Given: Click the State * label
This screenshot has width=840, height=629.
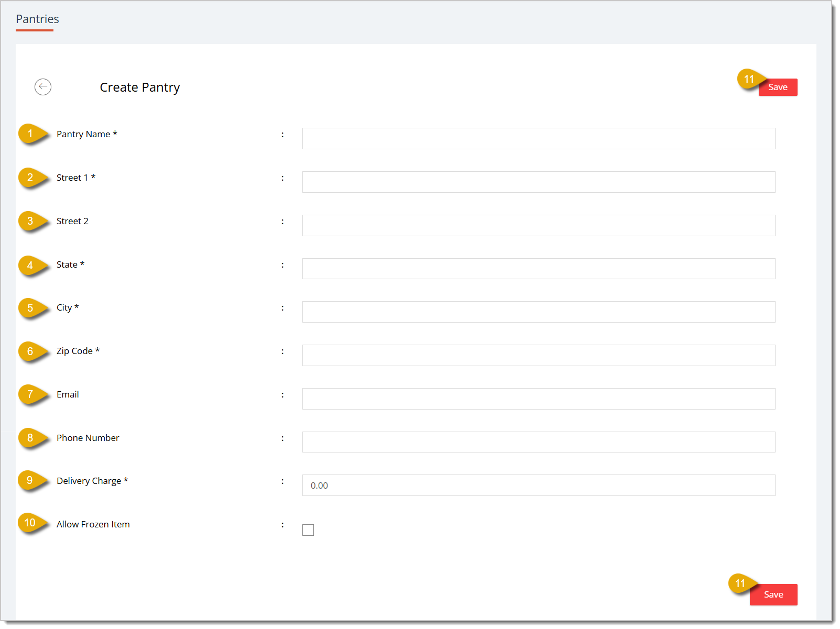Looking at the screenshot, I should click(70, 264).
